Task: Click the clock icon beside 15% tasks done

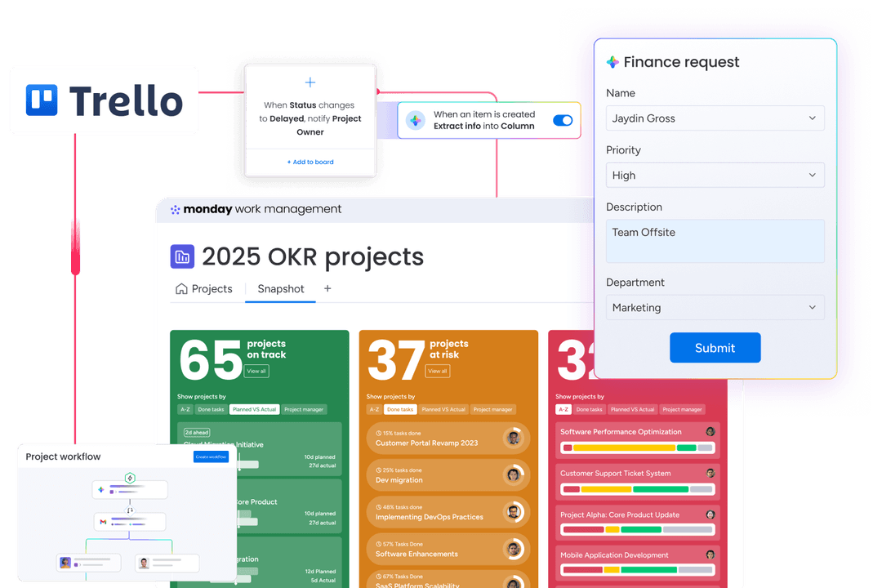Action: tap(379, 434)
